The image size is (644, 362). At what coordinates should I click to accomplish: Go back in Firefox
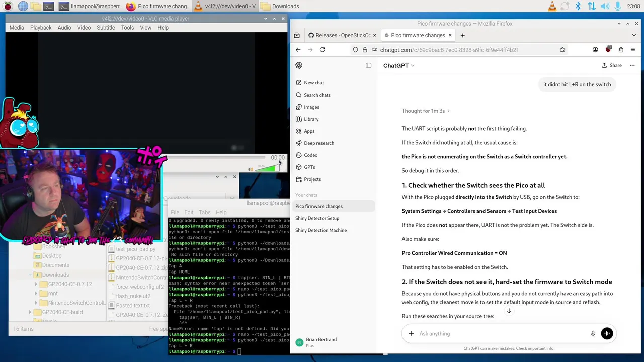coord(298,50)
